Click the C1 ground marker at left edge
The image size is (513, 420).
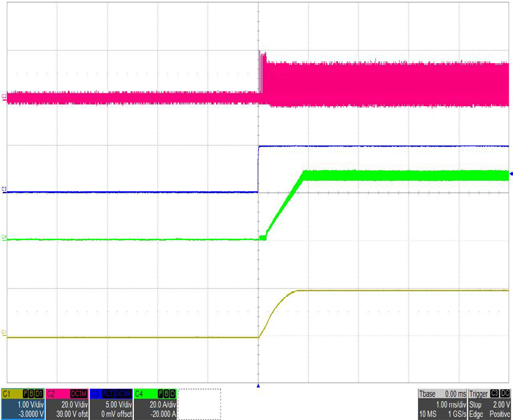pos(4,331)
